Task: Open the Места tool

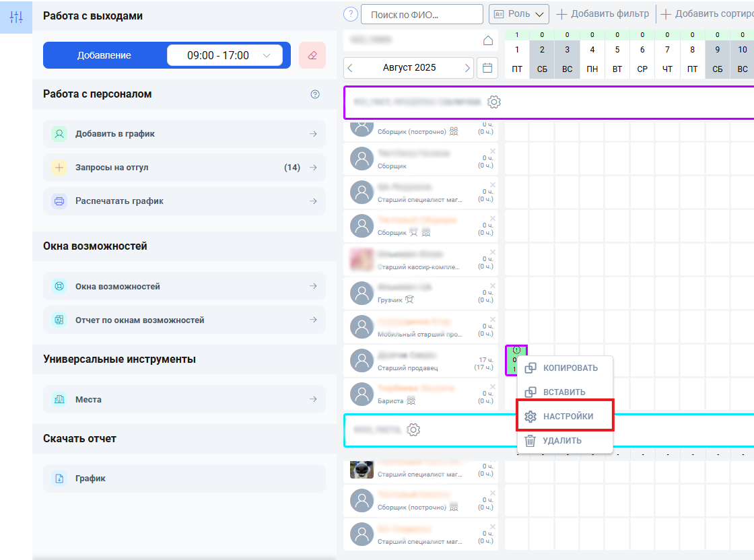Action: pos(184,399)
